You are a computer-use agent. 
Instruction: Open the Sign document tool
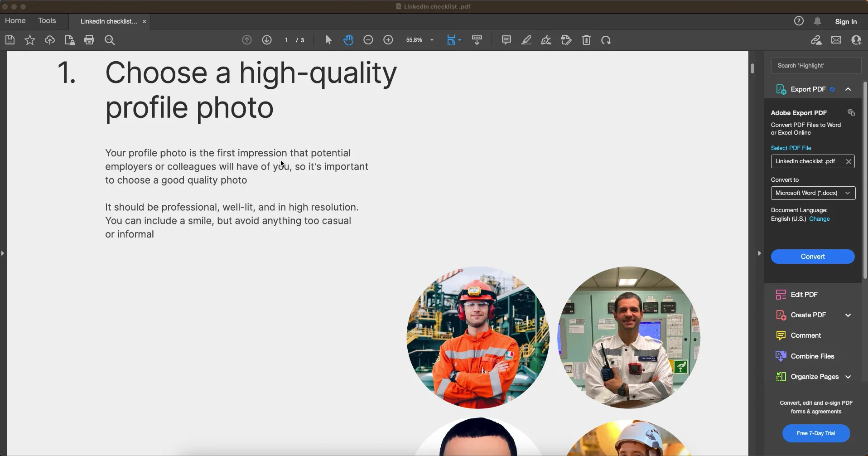(x=546, y=40)
